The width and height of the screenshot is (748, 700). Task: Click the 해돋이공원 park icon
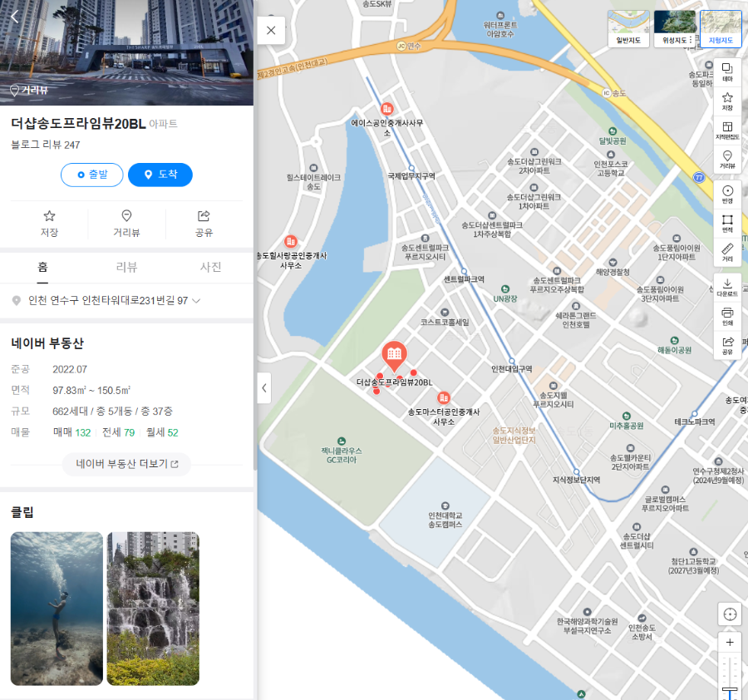(x=674, y=340)
